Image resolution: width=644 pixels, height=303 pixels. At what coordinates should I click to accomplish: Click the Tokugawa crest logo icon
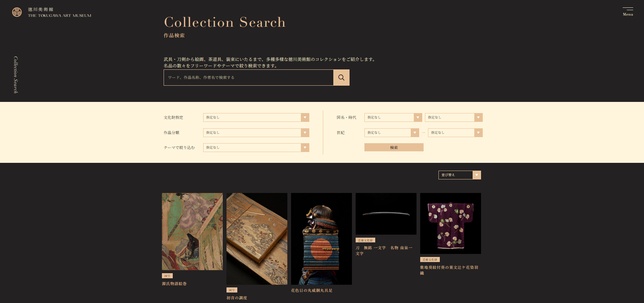(x=17, y=12)
